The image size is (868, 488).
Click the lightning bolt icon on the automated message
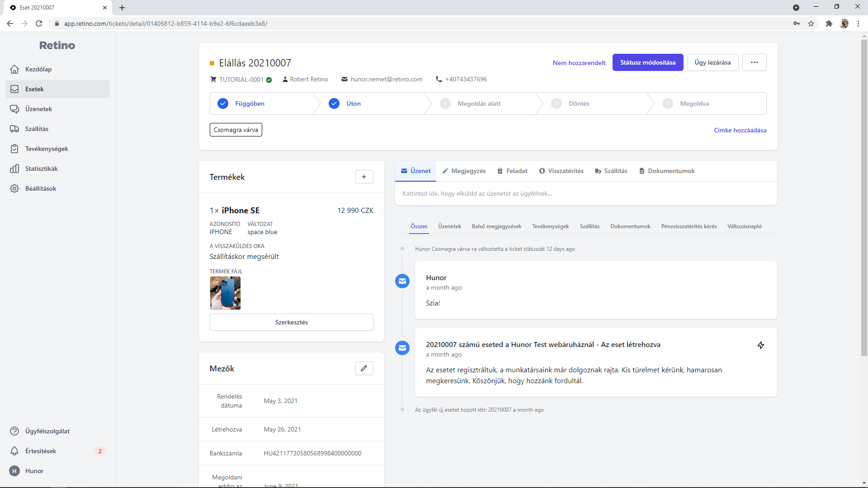[x=761, y=345]
